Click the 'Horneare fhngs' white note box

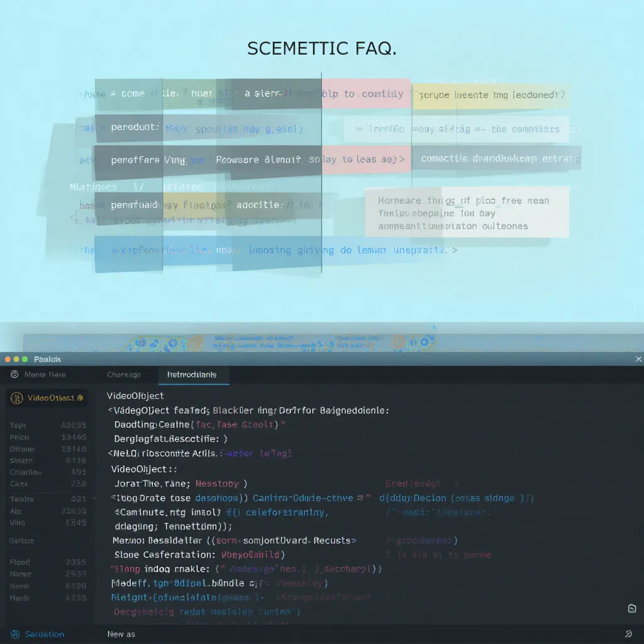tap(467, 213)
